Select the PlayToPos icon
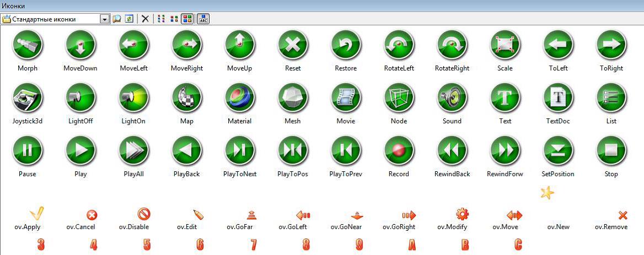 click(293, 151)
